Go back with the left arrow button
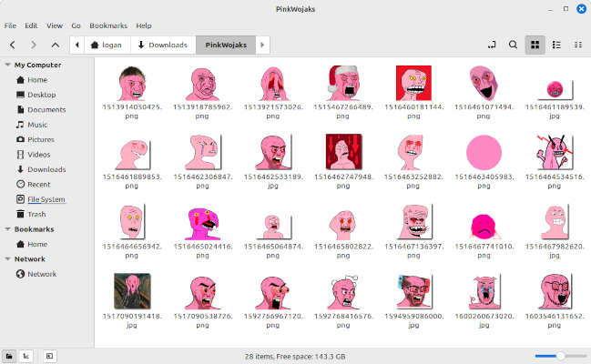591x364 pixels. [13, 45]
